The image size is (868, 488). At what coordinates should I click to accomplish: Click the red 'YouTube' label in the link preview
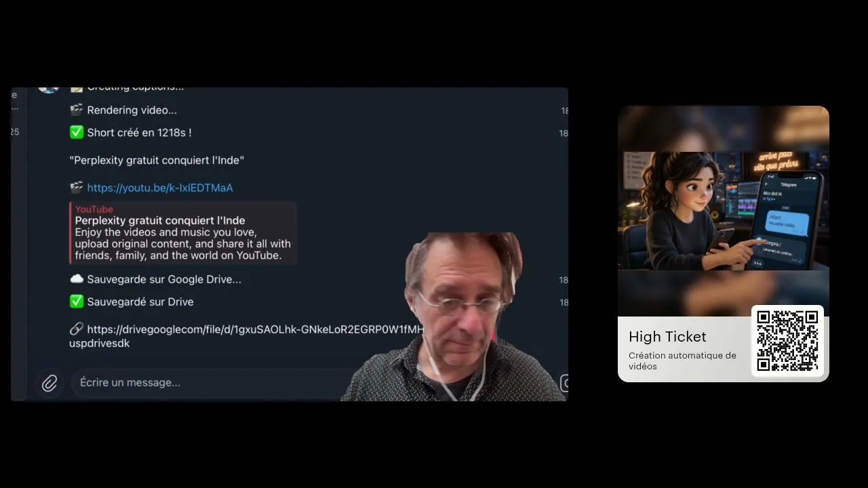(x=94, y=209)
